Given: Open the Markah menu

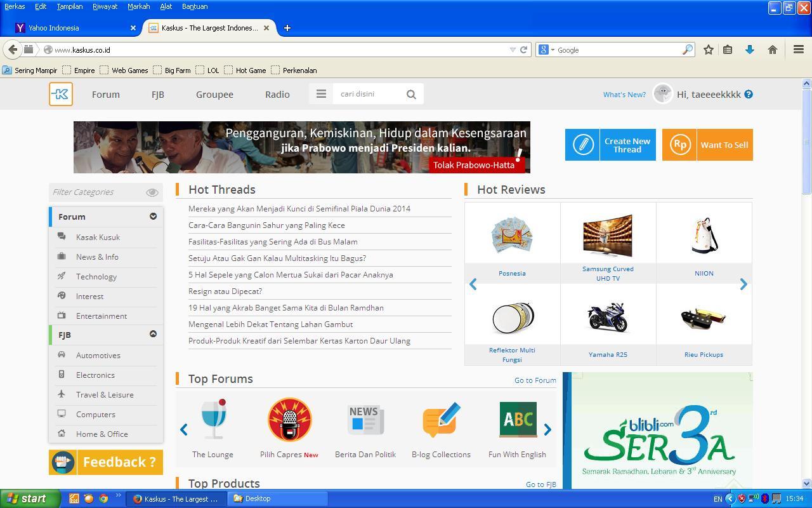Looking at the screenshot, I should [138, 6].
